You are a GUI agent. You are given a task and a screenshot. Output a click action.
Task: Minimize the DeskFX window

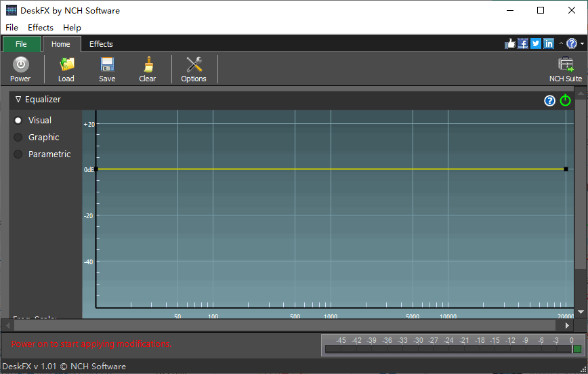tap(510, 10)
